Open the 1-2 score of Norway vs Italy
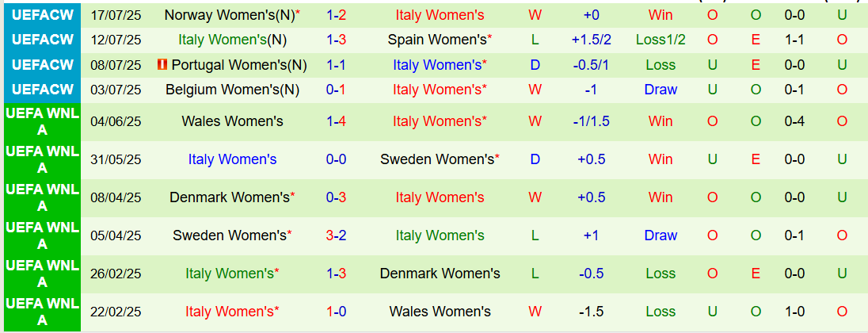The image size is (868, 333). click(x=337, y=15)
